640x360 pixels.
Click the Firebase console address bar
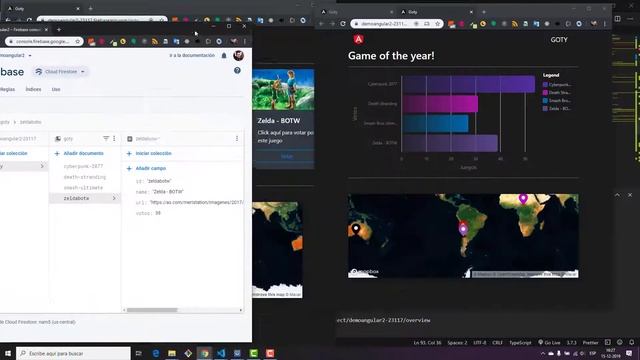(44, 42)
